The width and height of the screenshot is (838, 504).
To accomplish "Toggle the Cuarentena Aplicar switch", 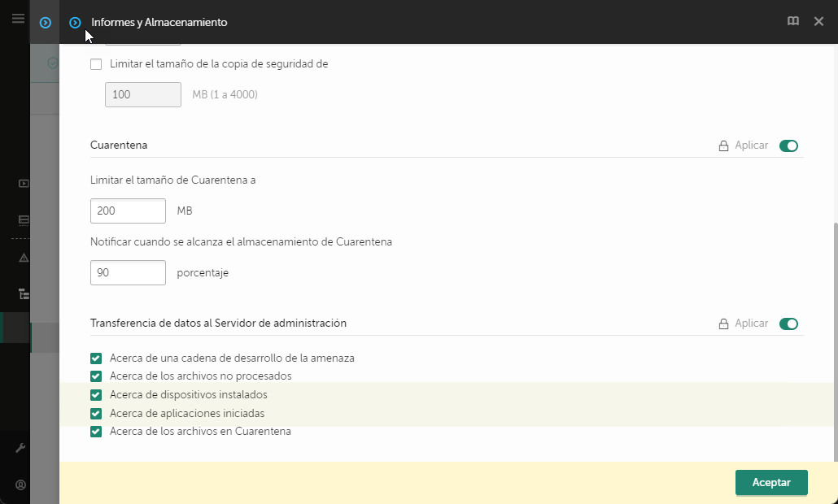I will (x=788, y=146).
